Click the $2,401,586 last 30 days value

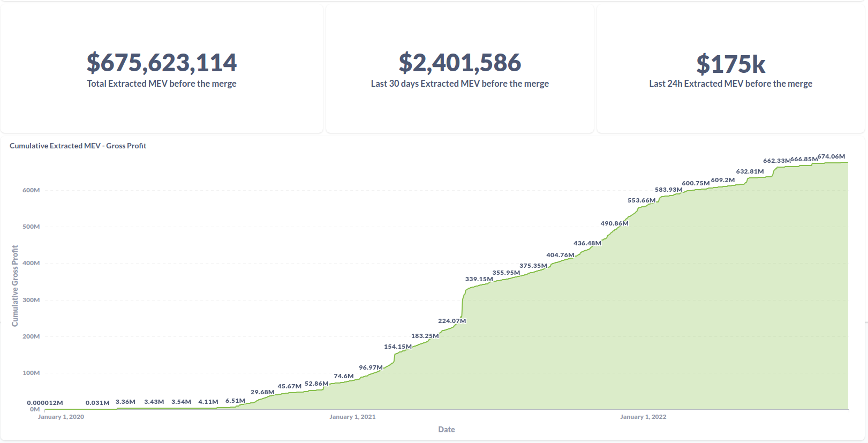pyautogui.click(x=459, y=63)
